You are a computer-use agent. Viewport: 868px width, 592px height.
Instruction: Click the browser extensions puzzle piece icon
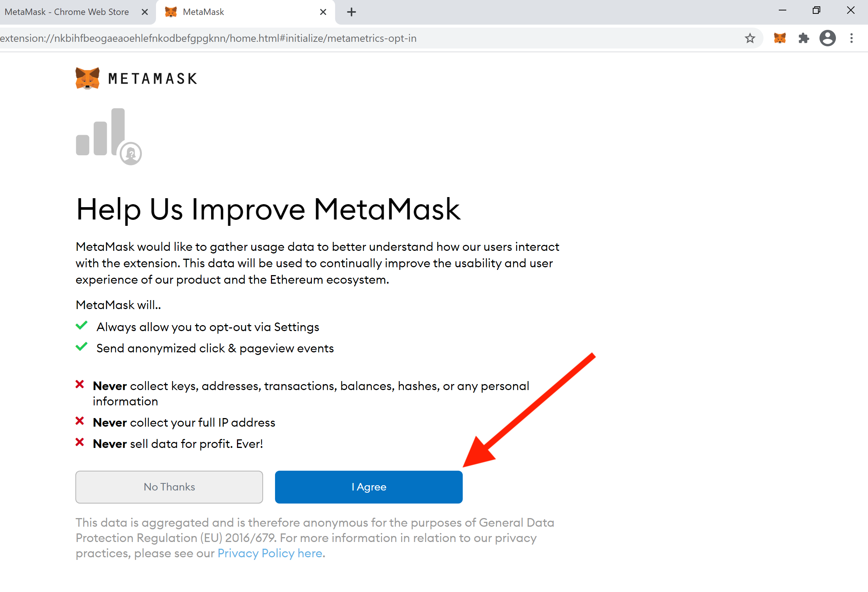pyautogui.click(x=804, y=38)
